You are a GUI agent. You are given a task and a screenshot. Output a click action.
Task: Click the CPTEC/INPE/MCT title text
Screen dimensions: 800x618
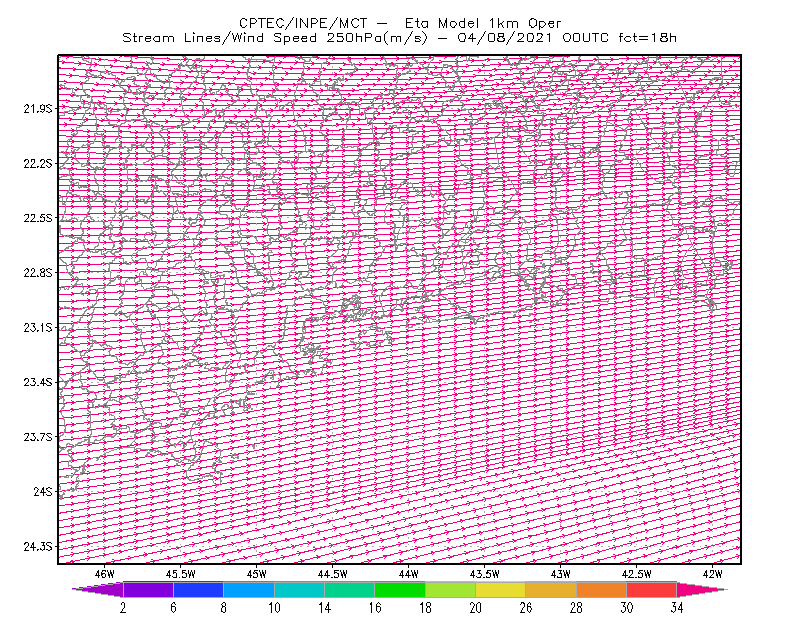click(x=303, y=23)
